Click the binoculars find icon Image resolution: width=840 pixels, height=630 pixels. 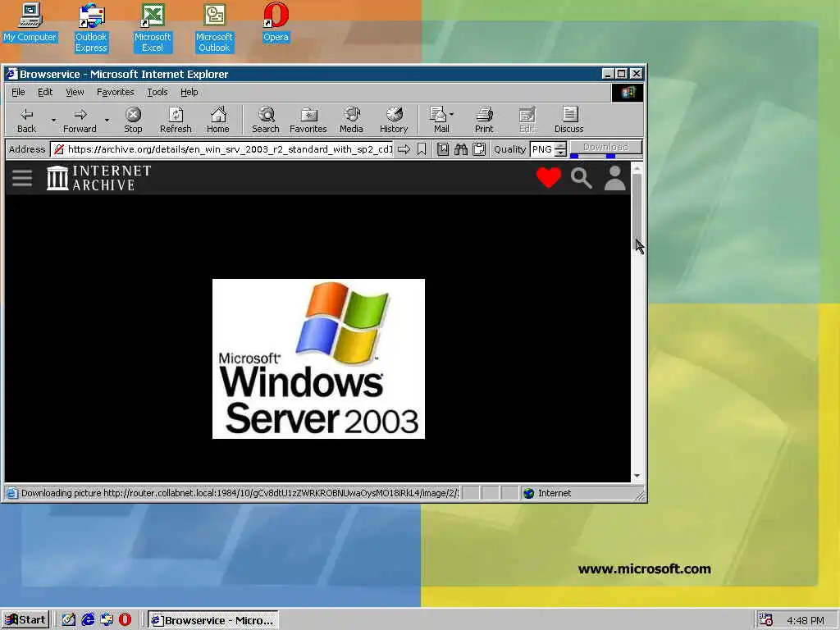tap(461, 149)
